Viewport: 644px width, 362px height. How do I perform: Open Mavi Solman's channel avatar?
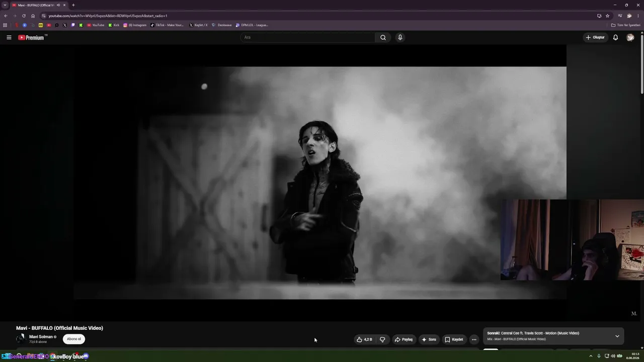point(21,339)
